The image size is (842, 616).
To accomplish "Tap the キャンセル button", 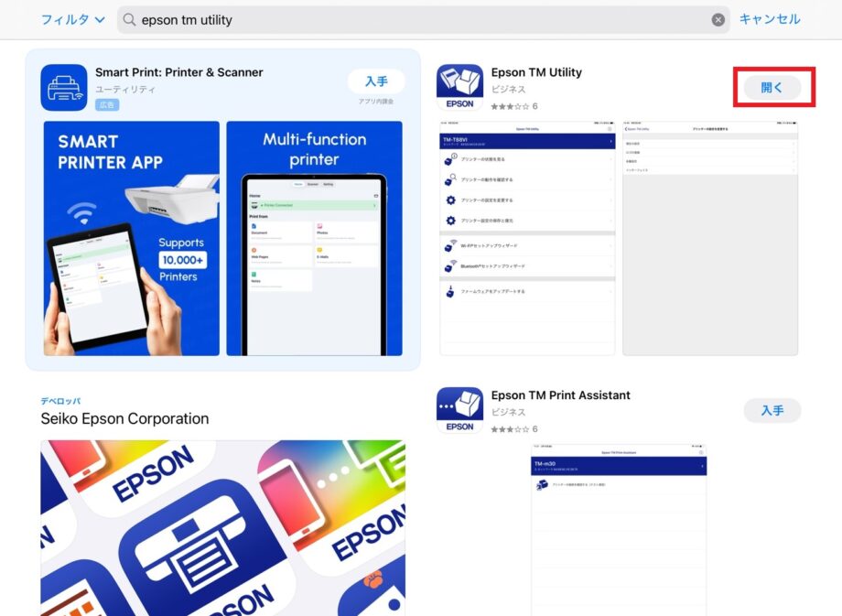I will pyautogui.click(x=770, y=19).
